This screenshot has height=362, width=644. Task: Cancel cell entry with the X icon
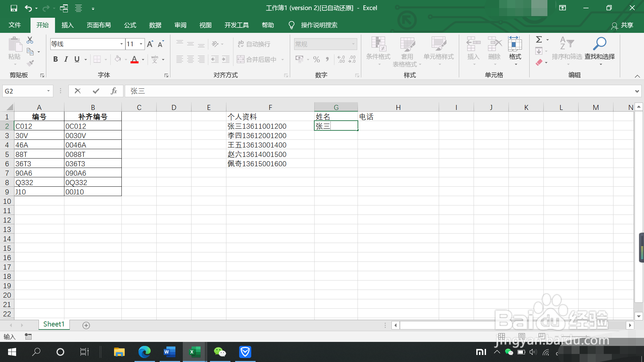coord(77,91)
